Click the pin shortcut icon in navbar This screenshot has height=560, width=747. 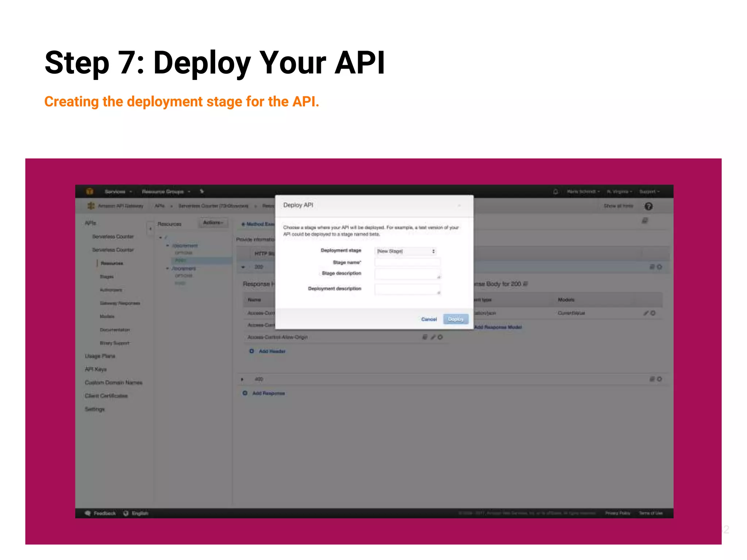point(202,191)
